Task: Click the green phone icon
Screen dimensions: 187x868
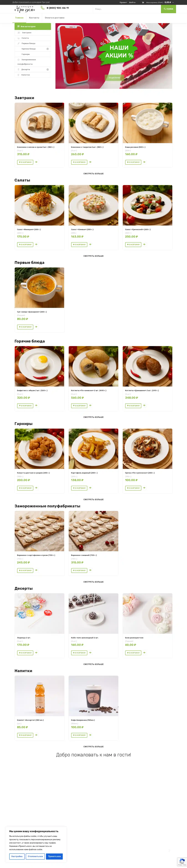Action: [42, 8]
